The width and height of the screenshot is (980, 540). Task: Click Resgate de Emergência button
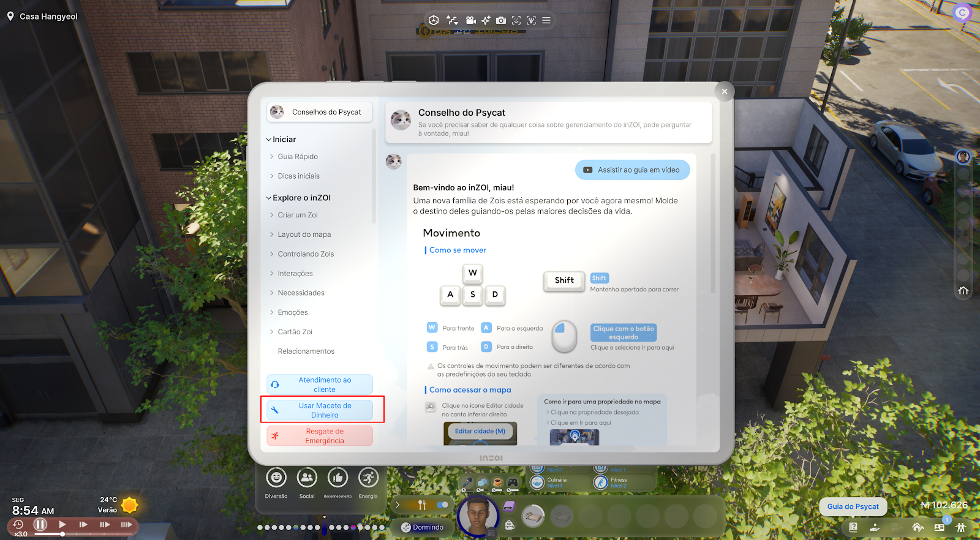coord(320,436)
